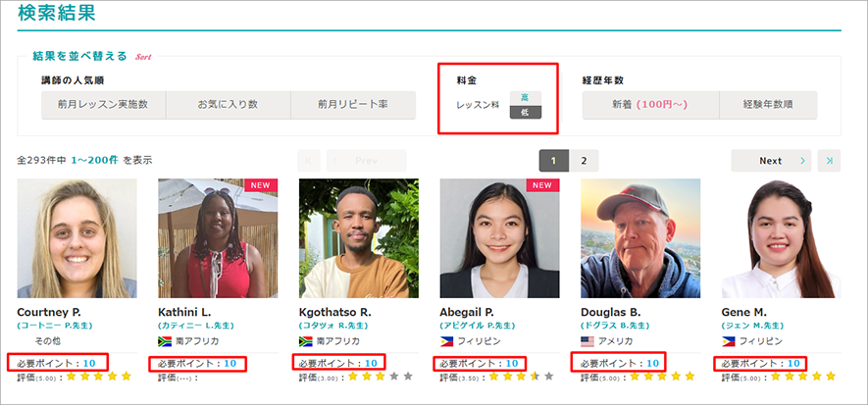Sort by 新着 (100円～)

tap(649, 105)
